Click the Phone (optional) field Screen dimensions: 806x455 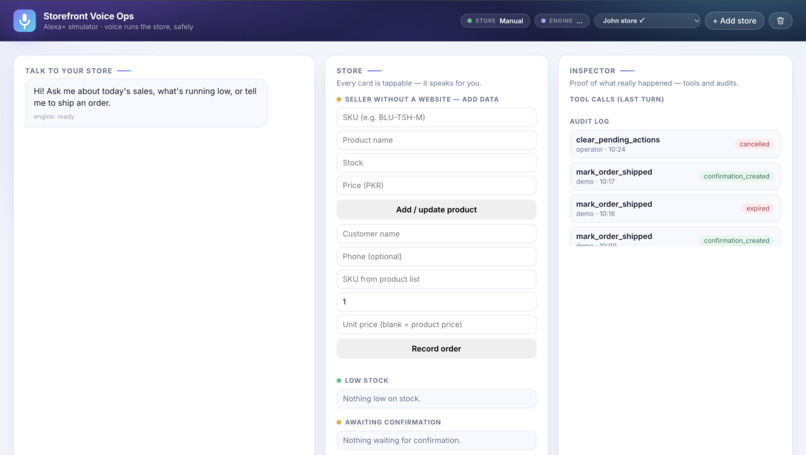point(436,256)
